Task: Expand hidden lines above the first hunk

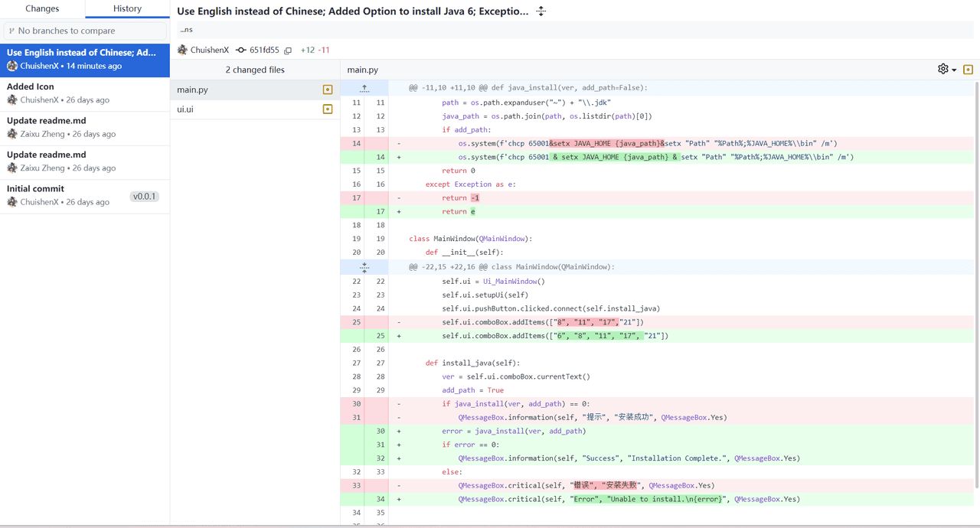Action: click(x=364, y=88)
